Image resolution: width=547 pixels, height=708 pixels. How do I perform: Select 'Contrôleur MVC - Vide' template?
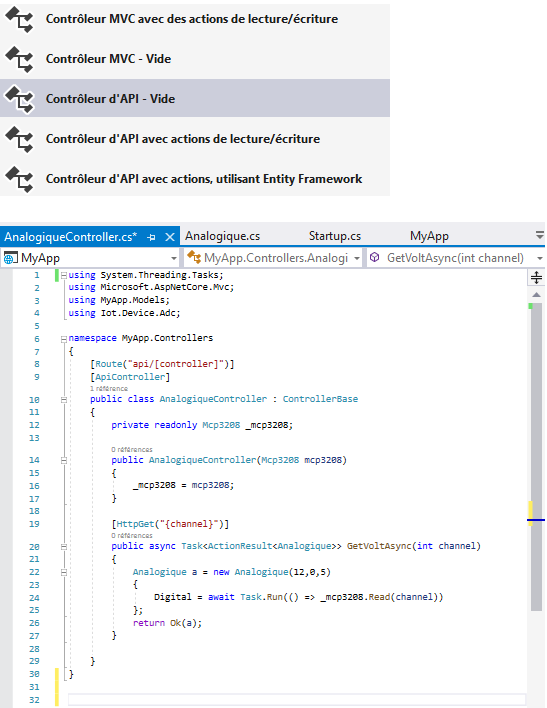[x=195, y=59]
